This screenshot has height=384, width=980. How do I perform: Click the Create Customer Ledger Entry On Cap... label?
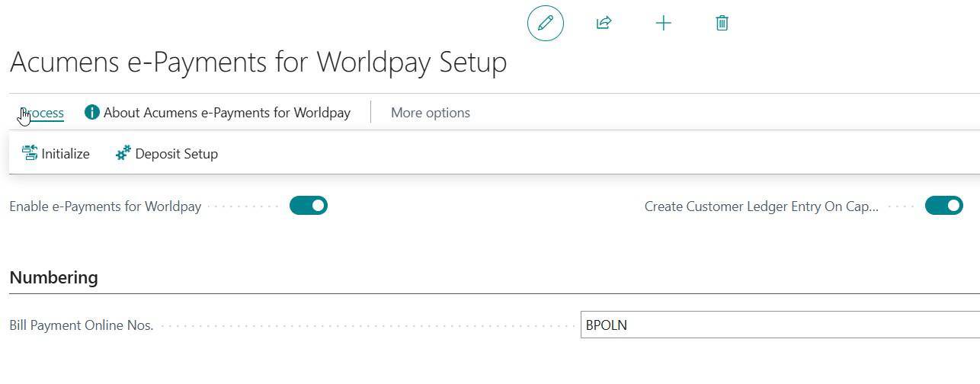(x=761, y=206)
